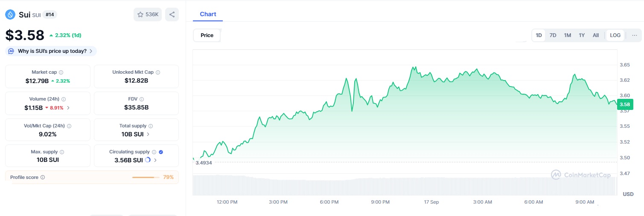Click info icon next to Profile score

(43, 177)
